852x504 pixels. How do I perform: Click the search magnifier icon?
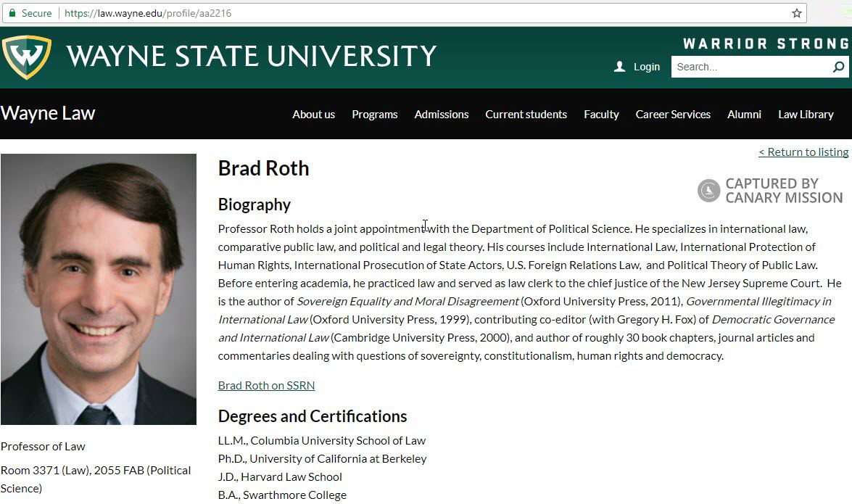coord(838,67)
